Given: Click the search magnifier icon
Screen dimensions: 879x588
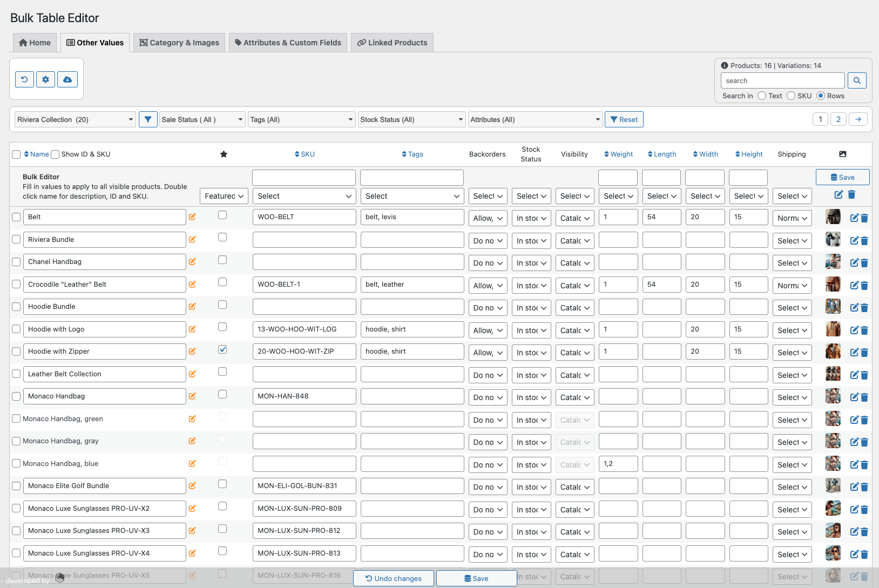Looking at the screenshot, I should point(856,80).
